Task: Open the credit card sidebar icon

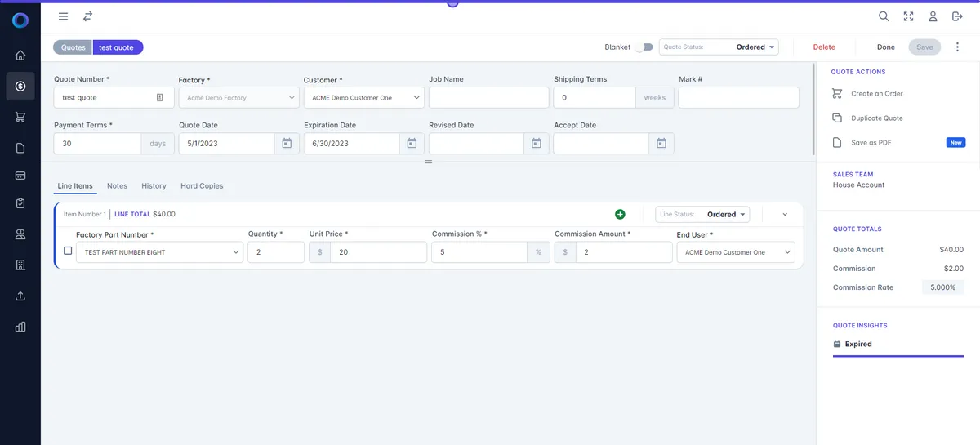Action: 20,176
